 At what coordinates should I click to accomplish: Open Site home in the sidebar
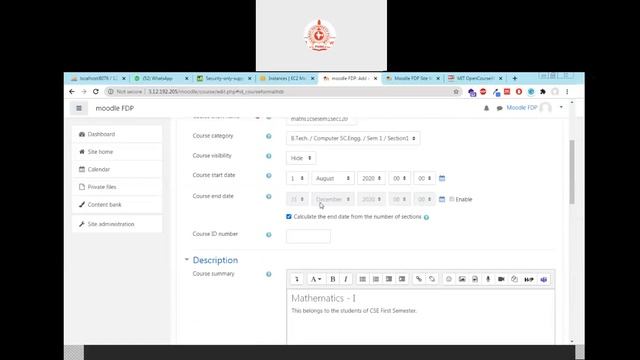(x=117, y=152)
